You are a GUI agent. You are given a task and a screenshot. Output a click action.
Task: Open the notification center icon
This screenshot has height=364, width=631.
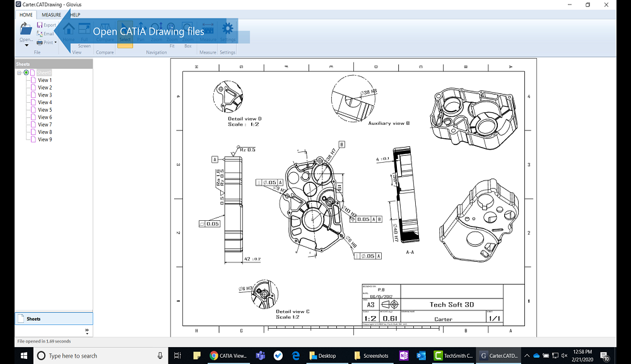[x=604, y=356]
